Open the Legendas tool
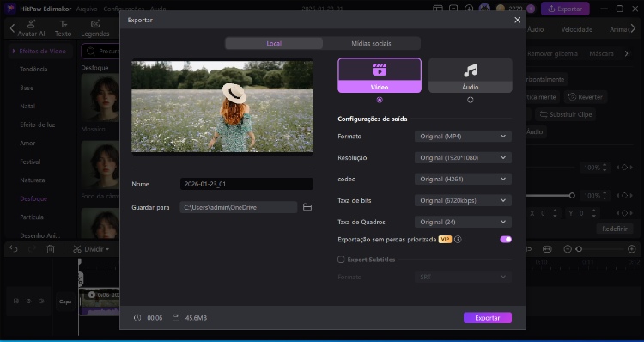The height and width of the screenshot is (342, 644). tap(94, 28)
